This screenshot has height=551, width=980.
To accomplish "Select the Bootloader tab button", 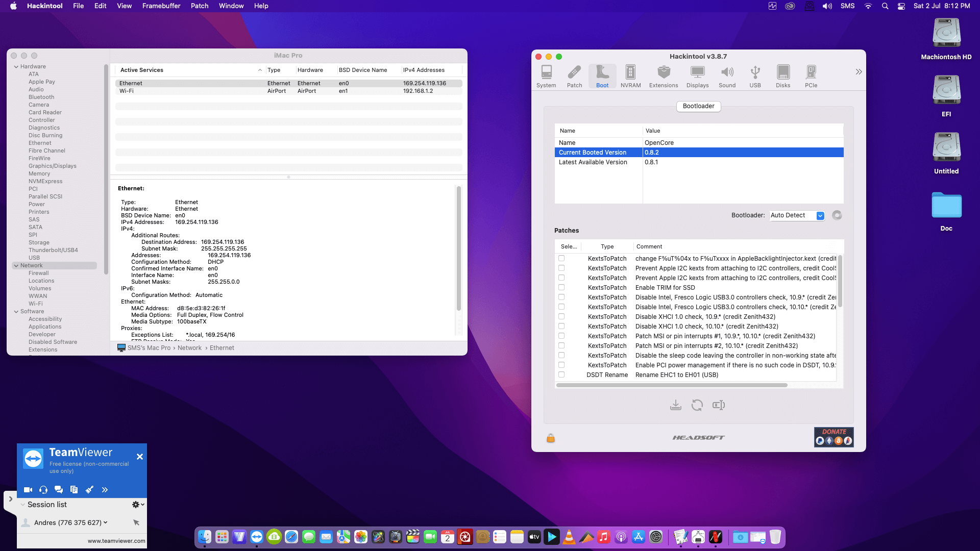I will 698,106.
